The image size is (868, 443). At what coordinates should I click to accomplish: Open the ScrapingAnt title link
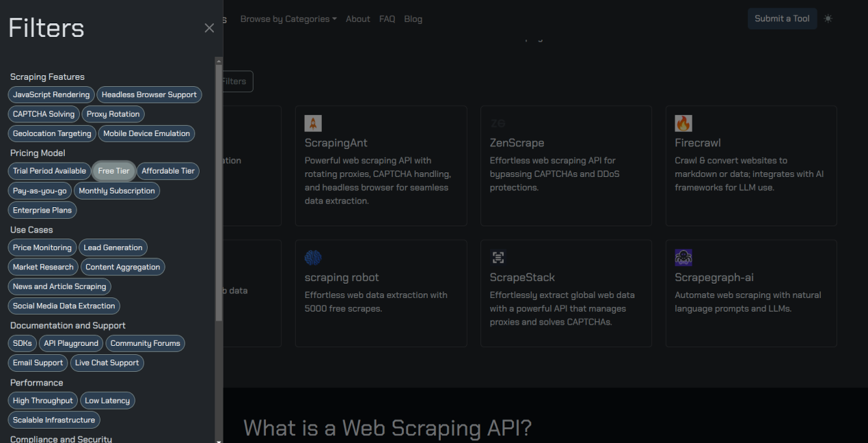(336, 143)
